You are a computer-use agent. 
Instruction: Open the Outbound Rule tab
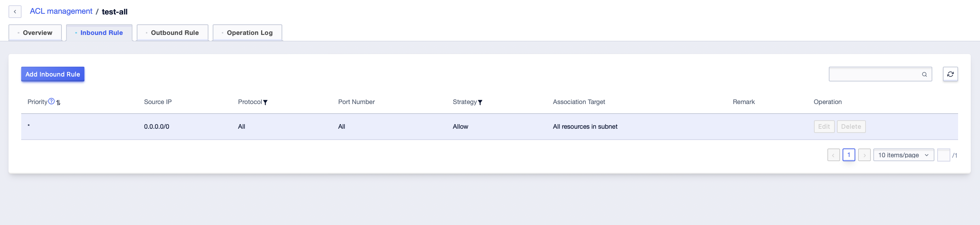(x=172, y=33)
